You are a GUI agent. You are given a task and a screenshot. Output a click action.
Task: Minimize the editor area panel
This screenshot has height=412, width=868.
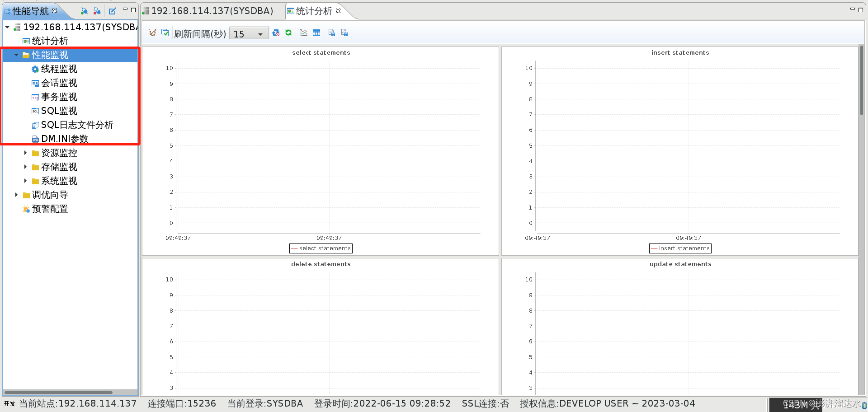pos(853,9)
